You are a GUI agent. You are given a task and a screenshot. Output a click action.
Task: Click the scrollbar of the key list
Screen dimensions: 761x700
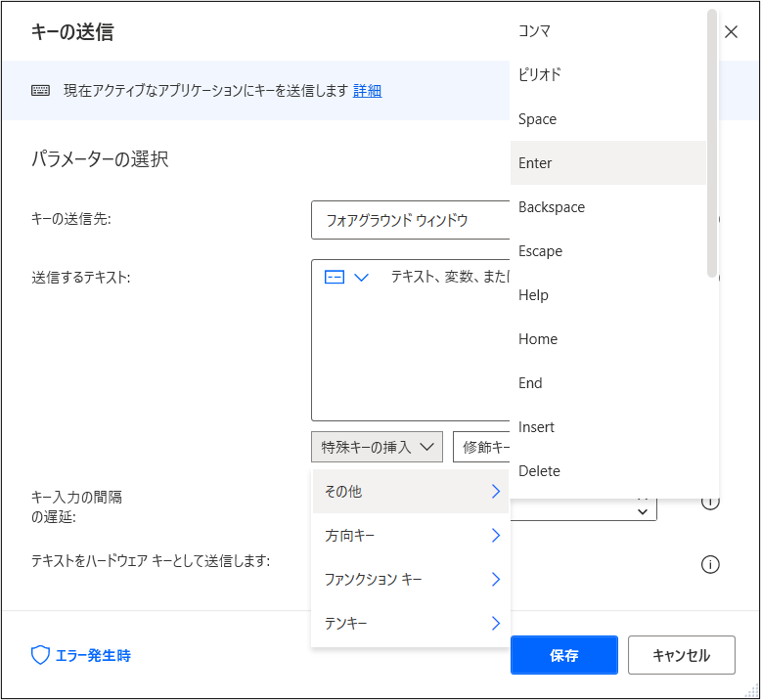point(712,143)
